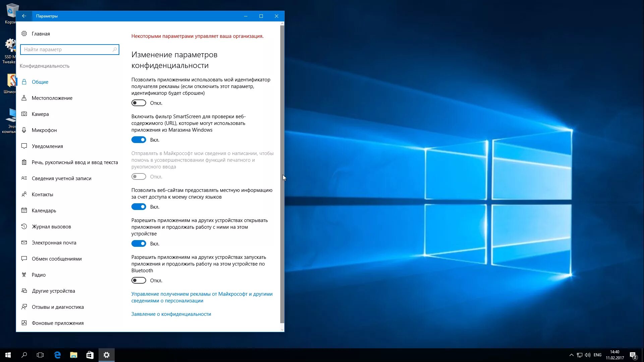The width and height of the screenshot is (644, 362).
Task: Open Главная via the gear icon
Action: [x=24, y=33]
